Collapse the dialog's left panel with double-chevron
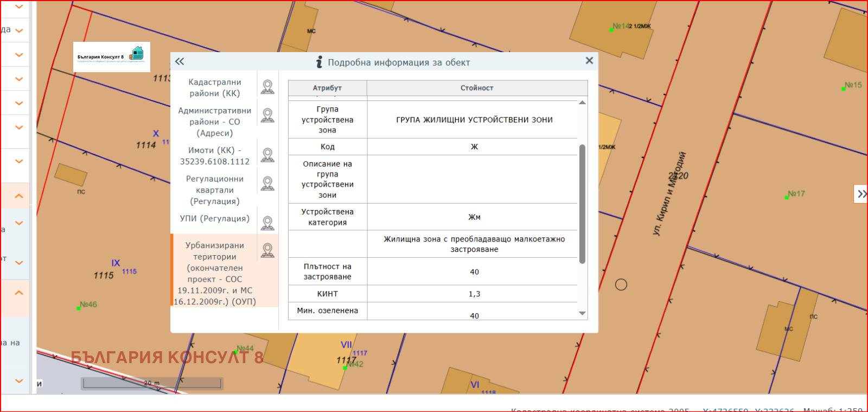Viewport: 868px width, 412px height. click(180, 62)
